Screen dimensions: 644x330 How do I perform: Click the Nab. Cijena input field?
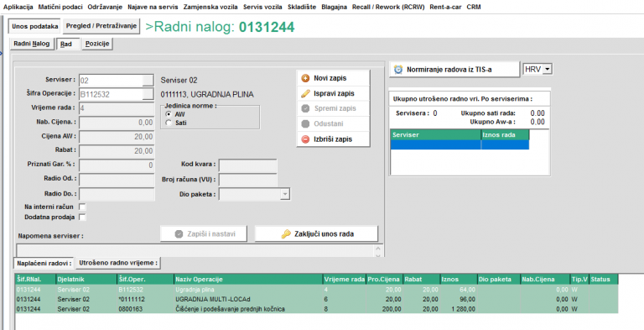pyautogui.click(x=117, y=123)
